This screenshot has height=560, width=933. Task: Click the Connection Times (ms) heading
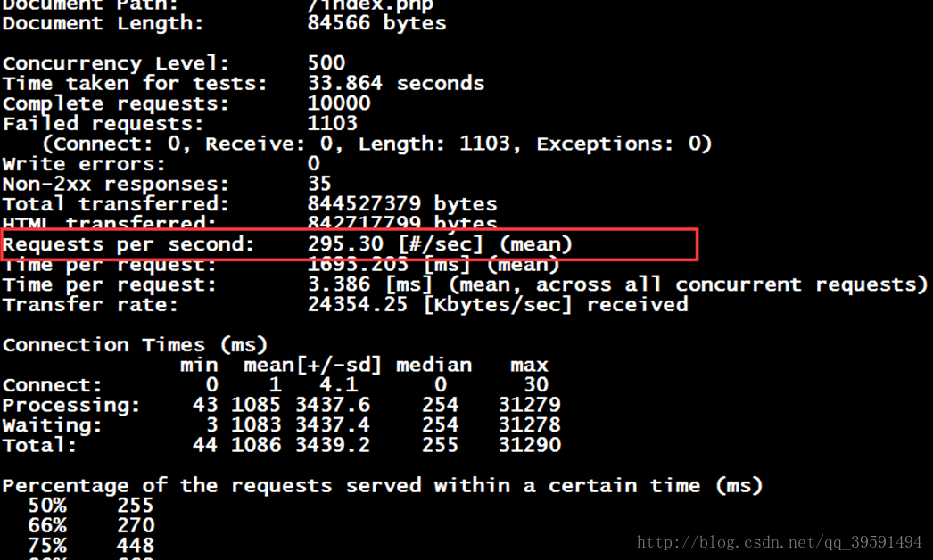(135, 345)
